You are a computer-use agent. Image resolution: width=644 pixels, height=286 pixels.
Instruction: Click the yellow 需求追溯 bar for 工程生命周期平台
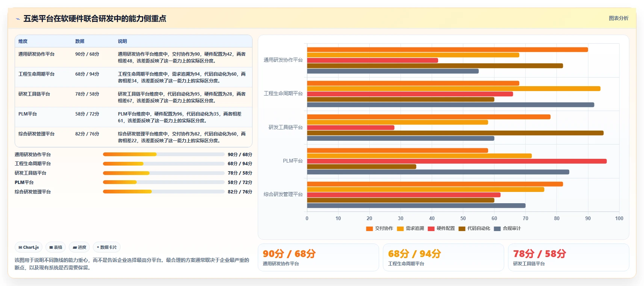pos(454,89)
